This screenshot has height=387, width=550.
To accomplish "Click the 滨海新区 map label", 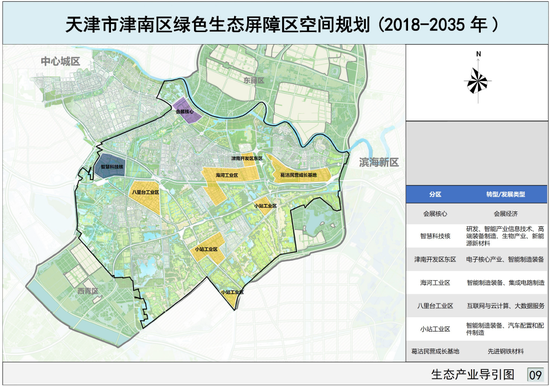I will tap(379, 162).
